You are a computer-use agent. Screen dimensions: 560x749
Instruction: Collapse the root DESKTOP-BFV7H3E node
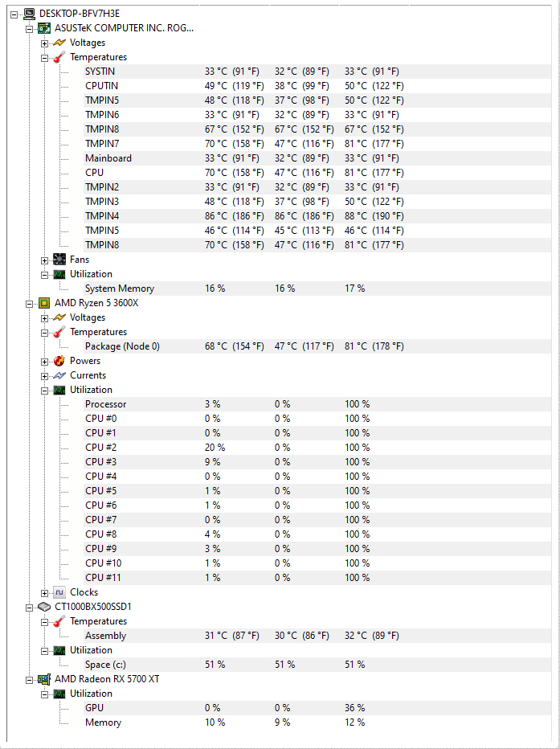[x=14, y=14]
